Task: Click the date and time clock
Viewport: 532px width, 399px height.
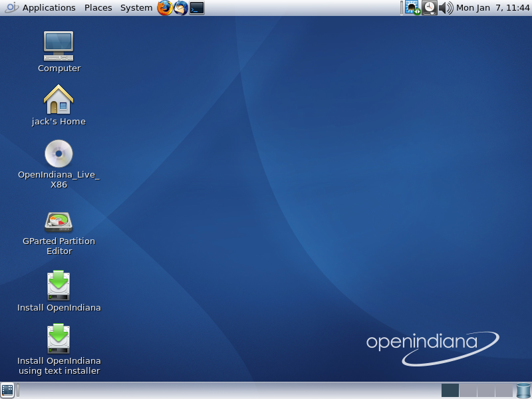Action: 492,8
